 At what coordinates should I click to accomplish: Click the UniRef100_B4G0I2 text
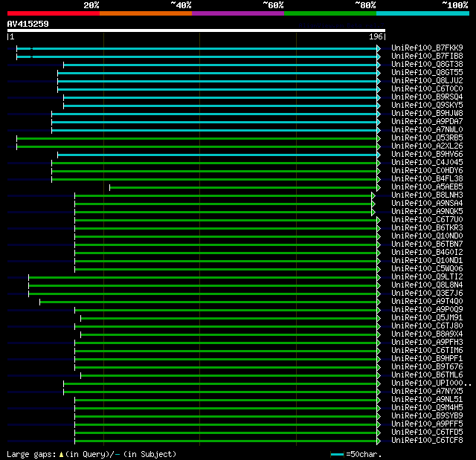(x=427, y=253)
